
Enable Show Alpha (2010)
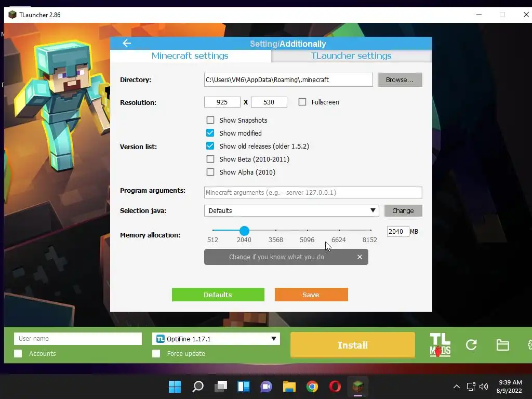[210, 172]
